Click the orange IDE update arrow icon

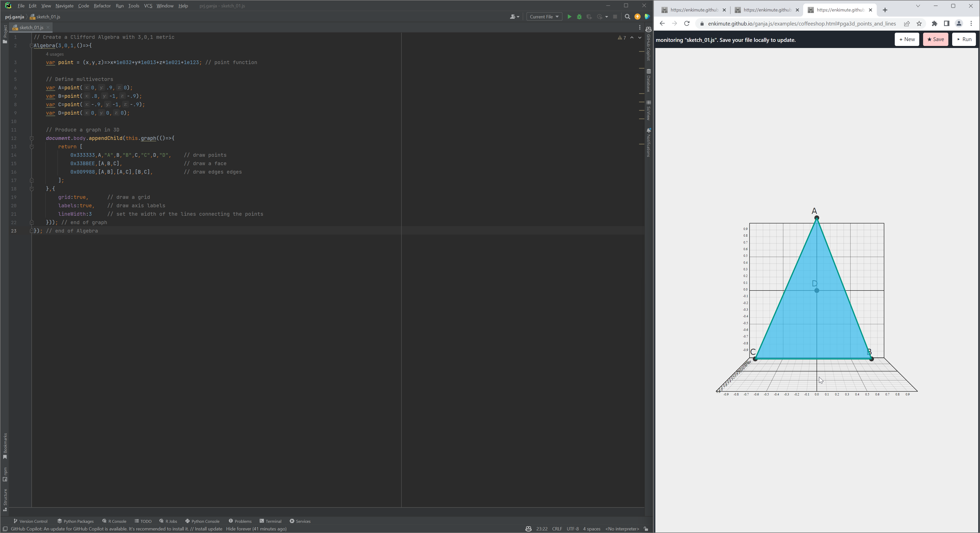[637, 17]
